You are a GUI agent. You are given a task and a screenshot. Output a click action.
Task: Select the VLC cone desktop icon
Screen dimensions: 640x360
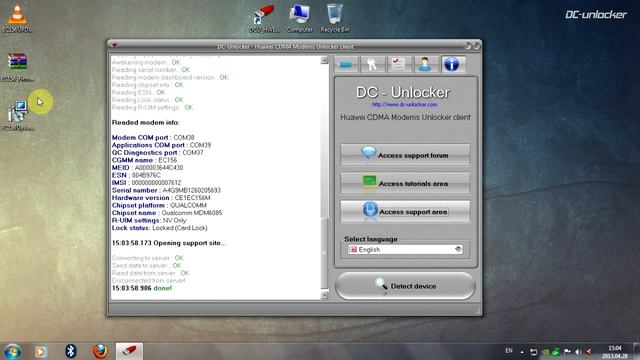17,18
